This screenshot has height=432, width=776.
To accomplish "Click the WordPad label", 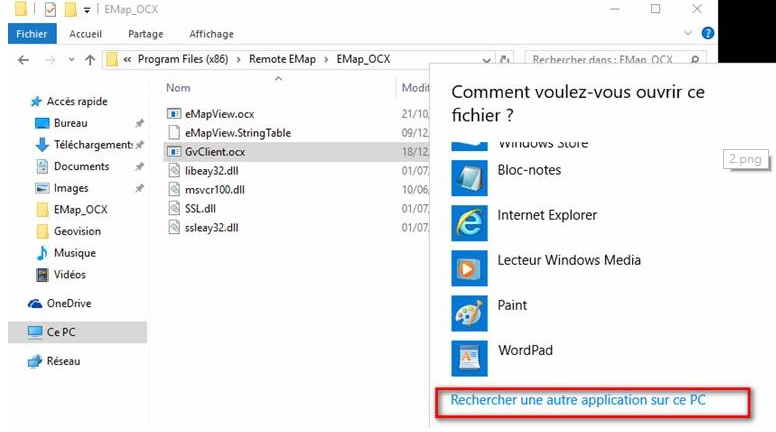I will click(x=525, y=350).
